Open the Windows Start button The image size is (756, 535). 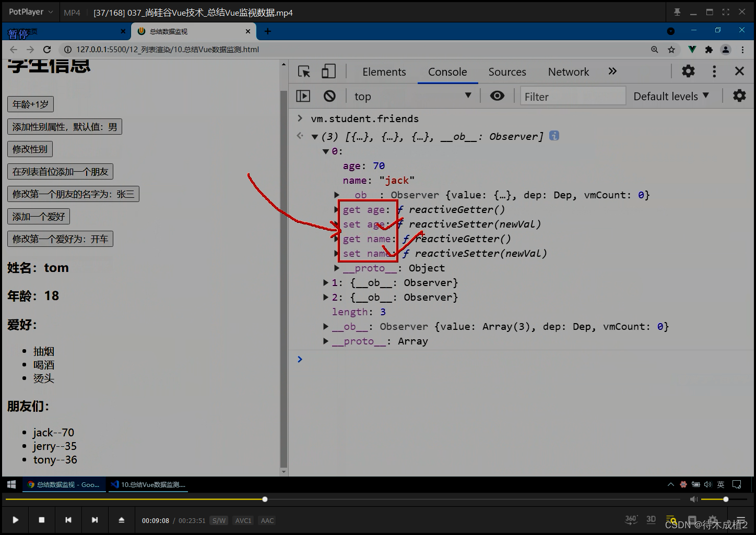click(x=11, y=484)
